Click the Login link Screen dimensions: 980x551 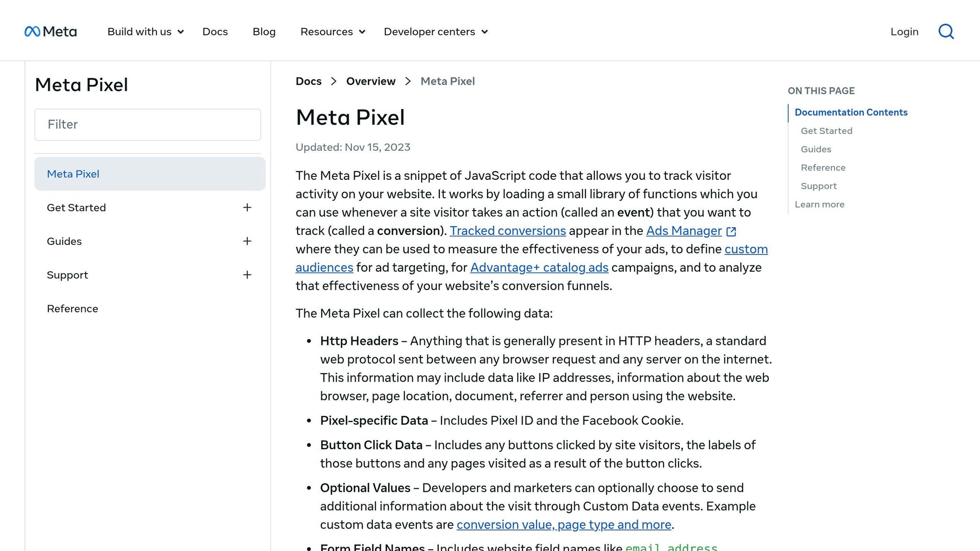904,32
